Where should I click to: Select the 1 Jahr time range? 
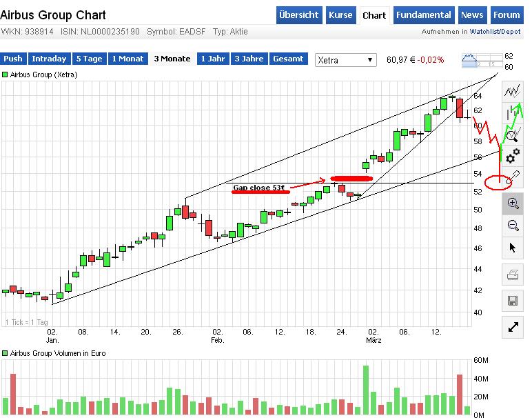pyautogui.click(x=212, y=59)
